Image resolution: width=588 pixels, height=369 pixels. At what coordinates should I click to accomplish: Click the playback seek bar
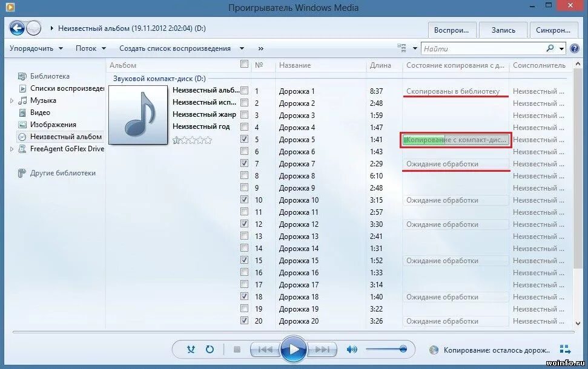coord(293,331)
